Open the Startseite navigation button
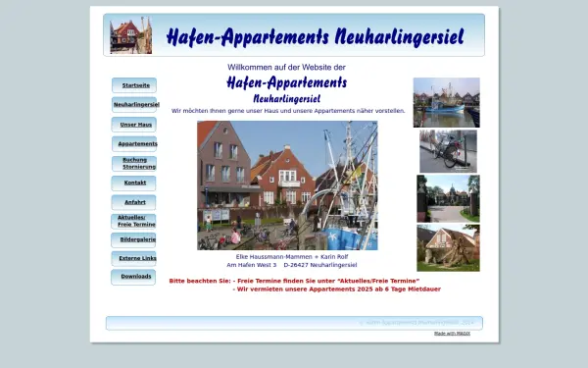This screenshot has height=368, width=588. click(134, 85)
